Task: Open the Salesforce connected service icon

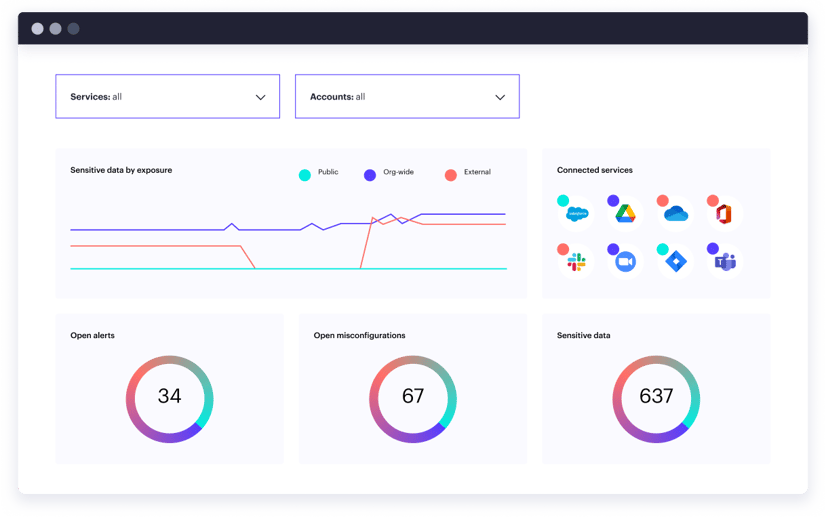Action: pyautogui.click(x=577, y=214)
